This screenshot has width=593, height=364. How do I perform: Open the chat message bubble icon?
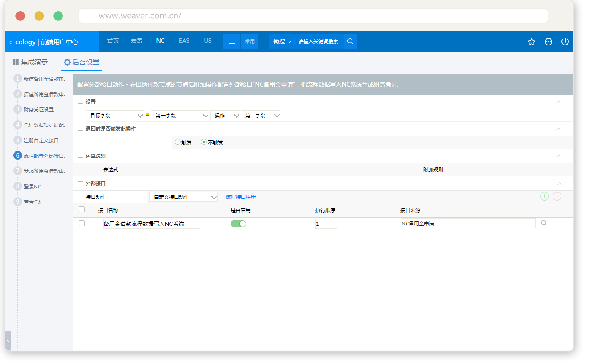(548, 42)
